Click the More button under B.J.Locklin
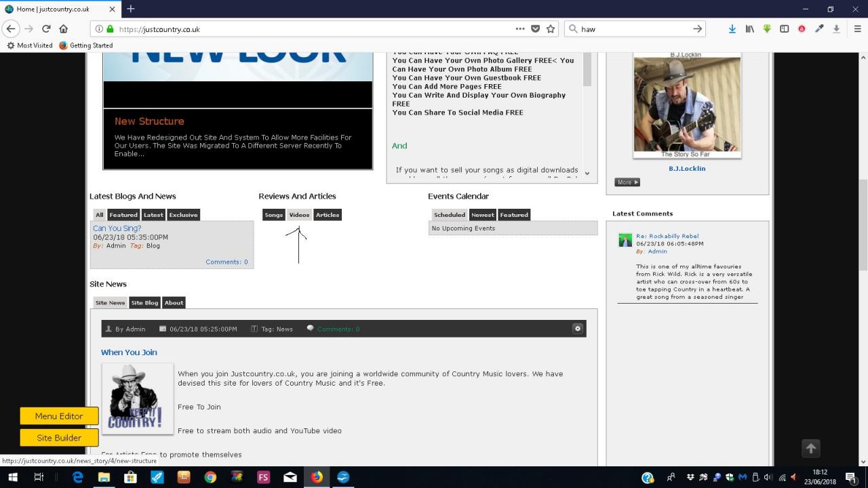 tap(627, 182)
